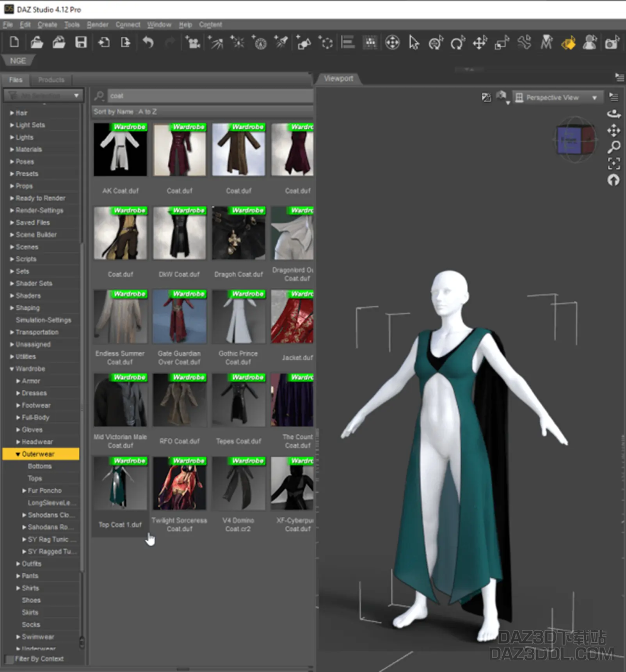Open the Window menu
The height and width of the screenshot is (672, 626).
coord(159,24)
